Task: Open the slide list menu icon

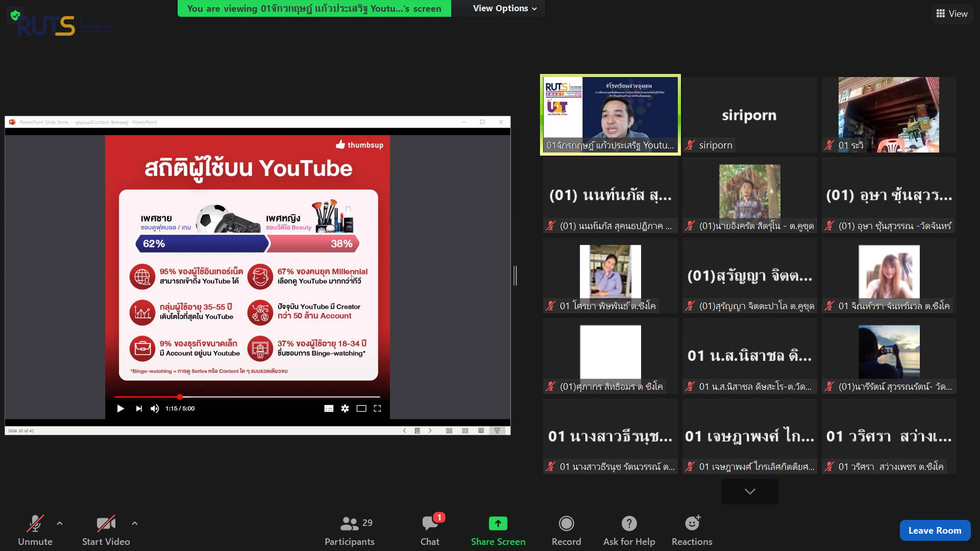Action: tap(417, 431)
